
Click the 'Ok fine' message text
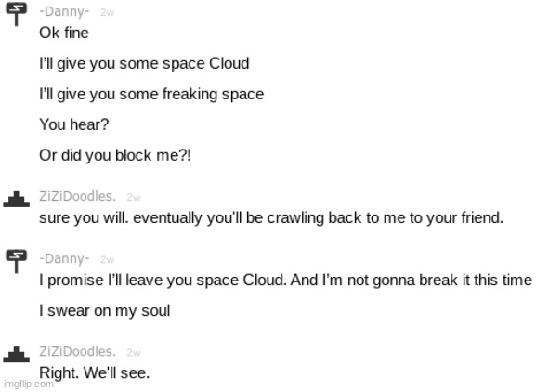(64, 33)
